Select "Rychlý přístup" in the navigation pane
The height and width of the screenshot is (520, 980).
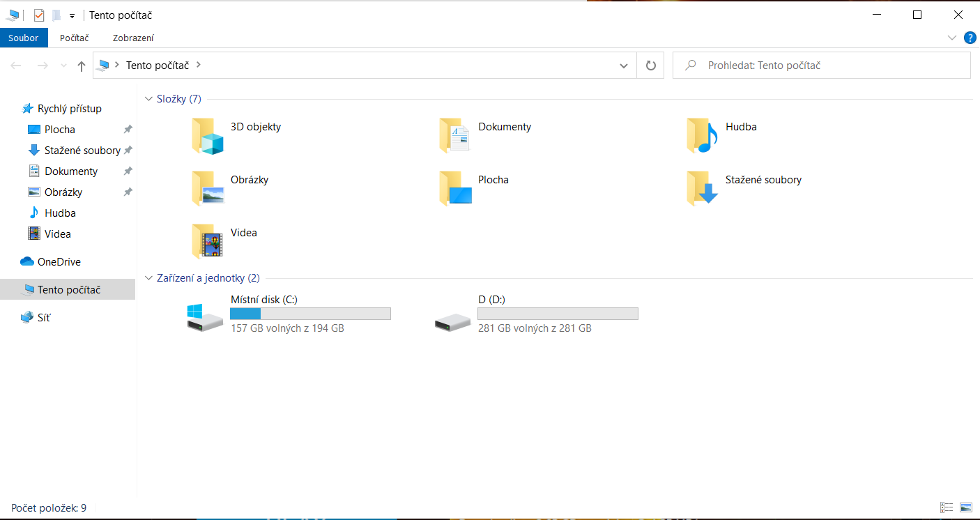point(70,109)
